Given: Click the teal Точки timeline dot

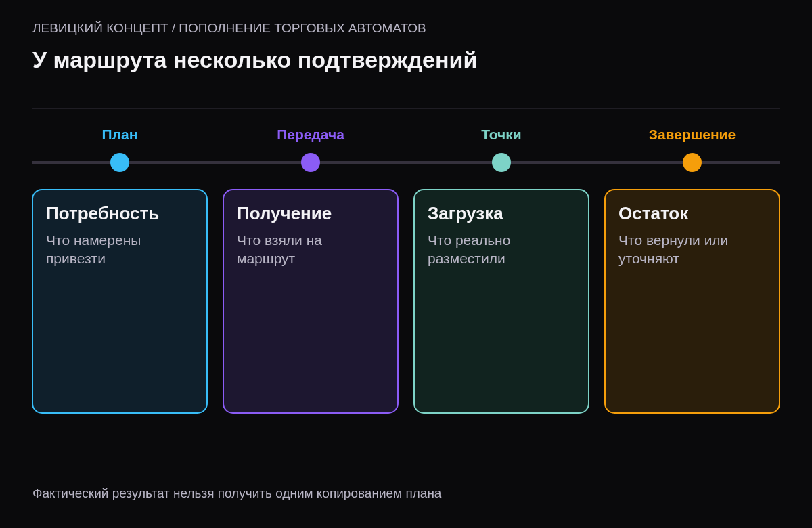Looking at the screenshot, I should [x=501, y=162].
